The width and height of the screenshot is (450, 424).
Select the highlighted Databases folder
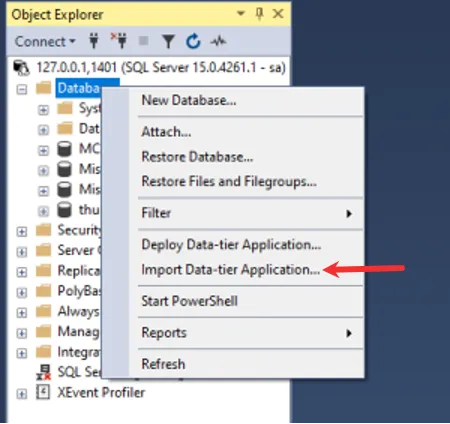click(79, 88)
